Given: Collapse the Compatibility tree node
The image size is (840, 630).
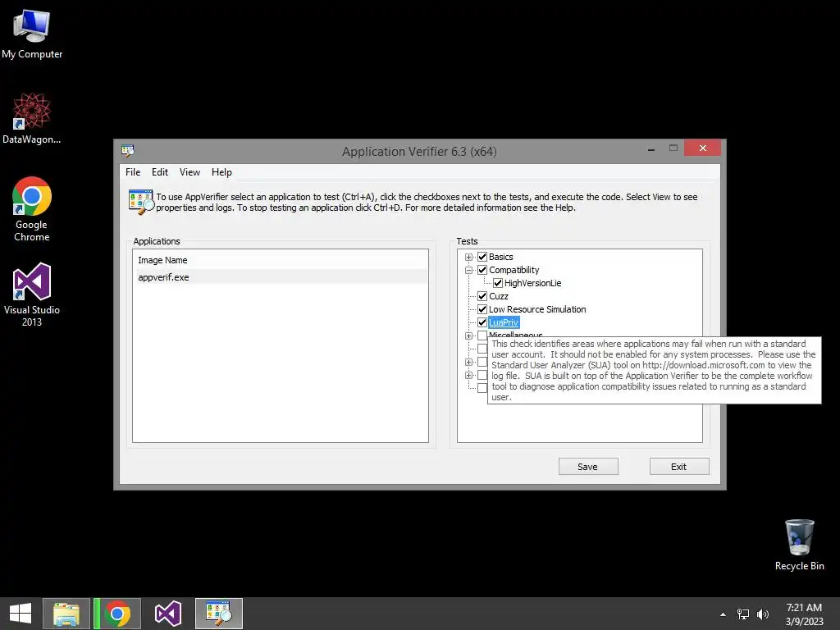Looking at the screenshot, I should coord(468,270).
